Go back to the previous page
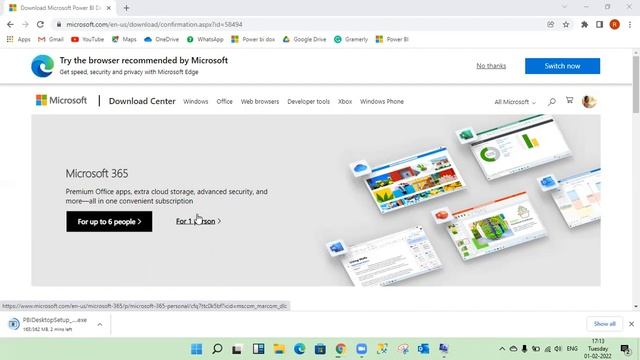Screen dimensions: 640x360 click(10, 24)
